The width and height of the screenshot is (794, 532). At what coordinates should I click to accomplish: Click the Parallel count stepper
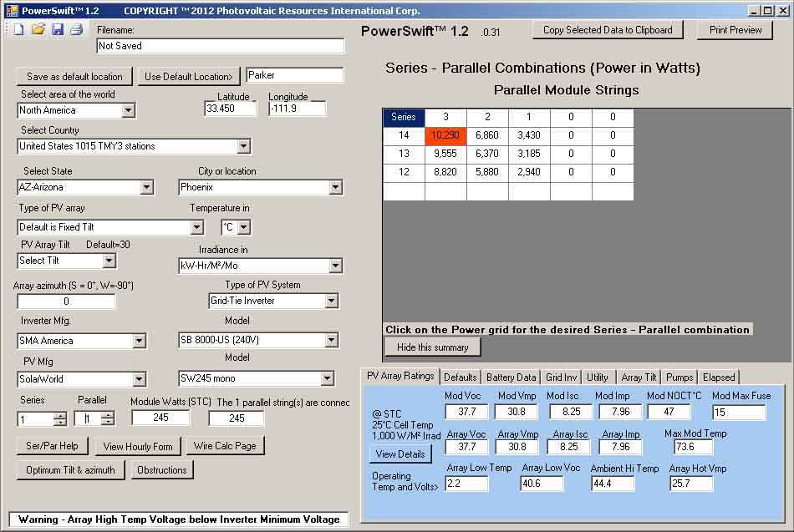pyautogui.click(x=107, y=418)
